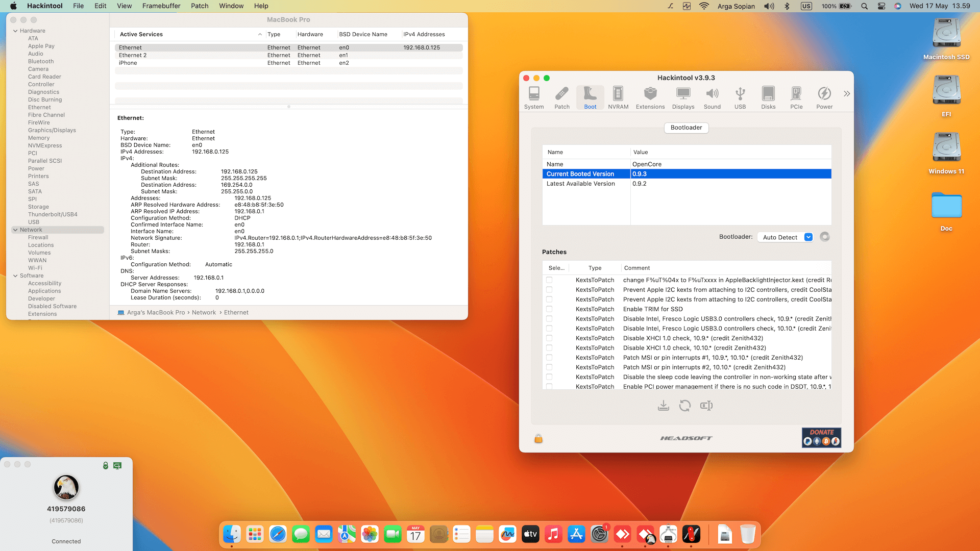Select the Ethernet 2 service row

click(133, 55)
